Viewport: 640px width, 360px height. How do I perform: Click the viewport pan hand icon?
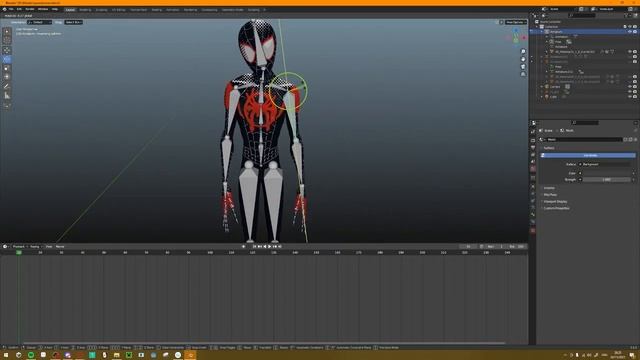523,59
